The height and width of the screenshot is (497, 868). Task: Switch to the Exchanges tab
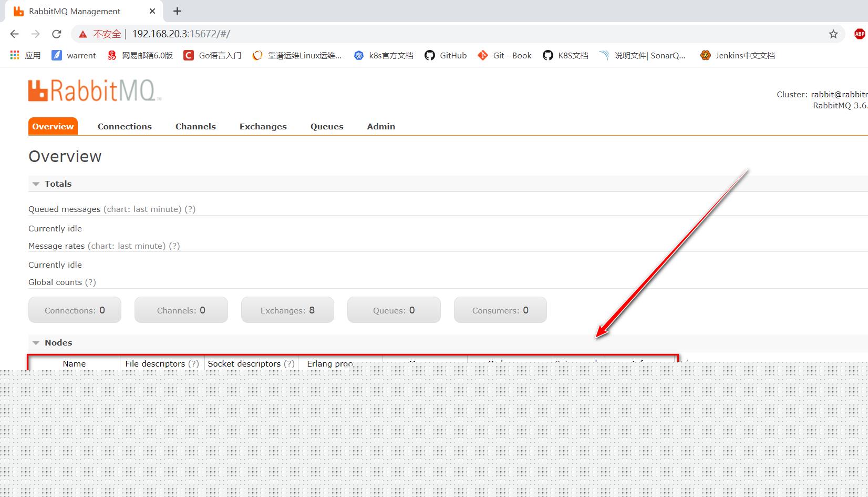(x=263, y=126)
